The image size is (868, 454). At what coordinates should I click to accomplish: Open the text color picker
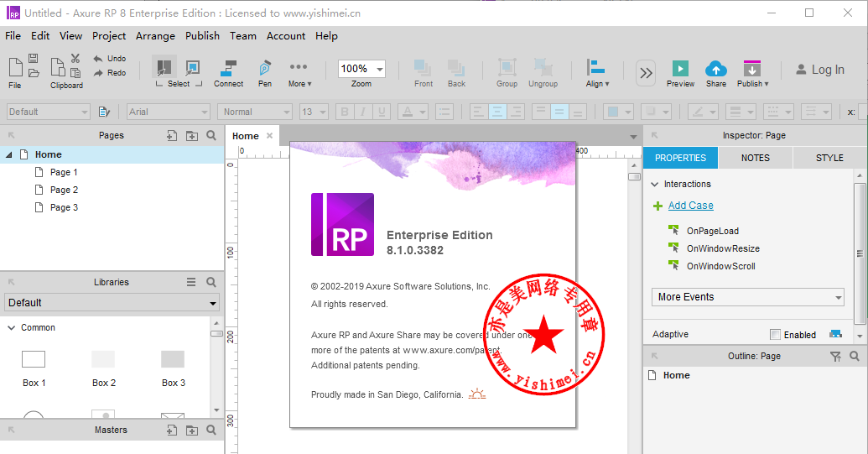point(413,112)
